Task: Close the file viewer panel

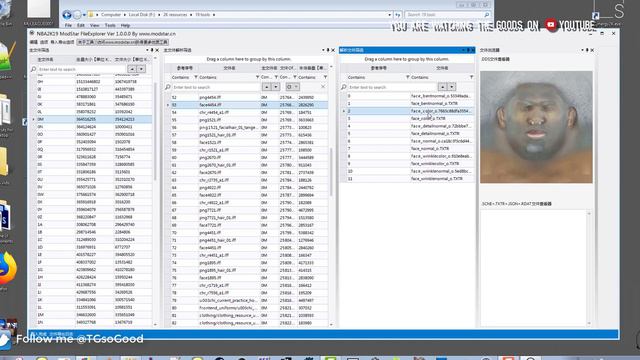Action: point(592,50)
